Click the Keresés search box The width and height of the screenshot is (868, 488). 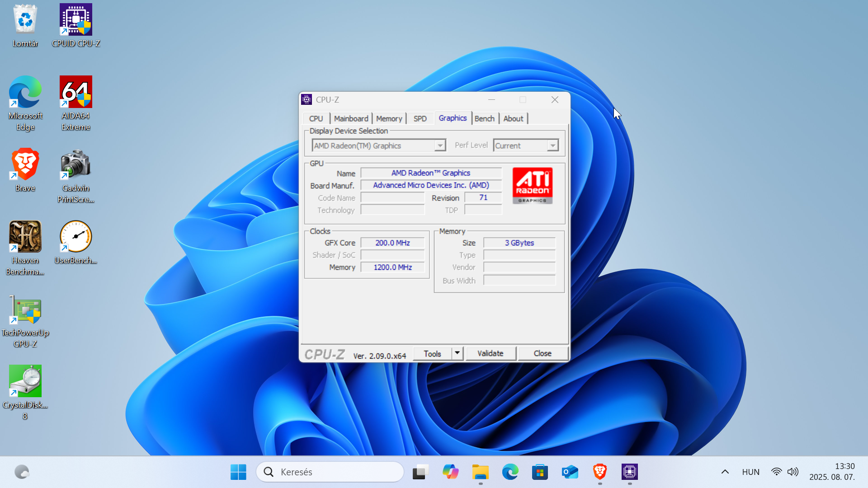tap(330, 472)
